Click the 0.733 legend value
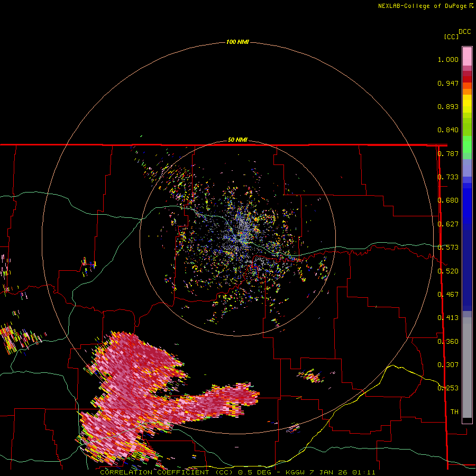This screenshot has height=476, width=476. pyautogui.click(x=448, y=177)
